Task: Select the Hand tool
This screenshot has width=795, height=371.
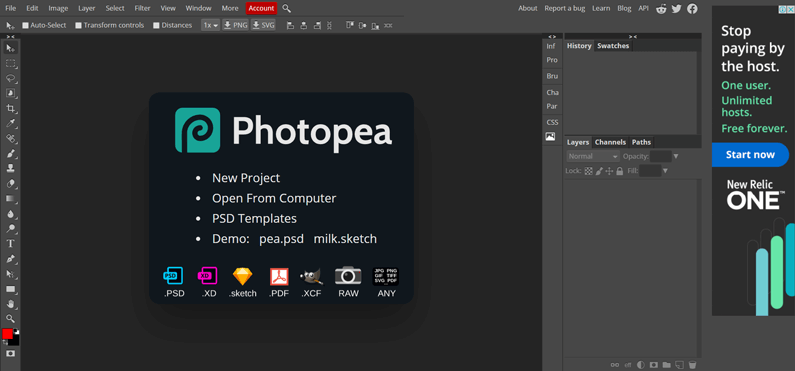Action: pos(10,304)
